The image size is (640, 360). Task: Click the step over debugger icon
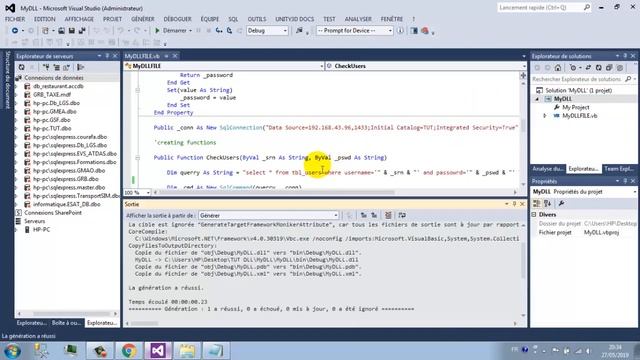pos(229,31)
